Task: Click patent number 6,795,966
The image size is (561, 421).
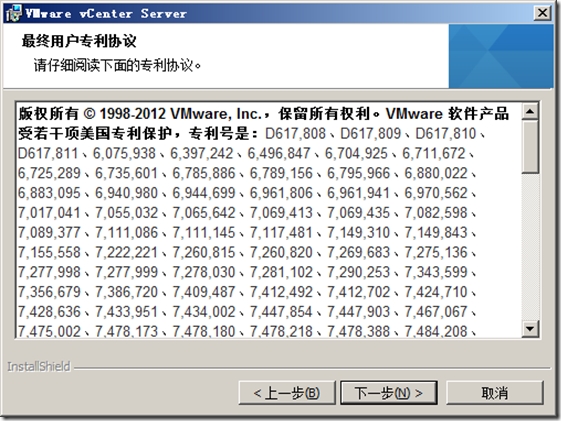Action: click(x=358, y=173)
